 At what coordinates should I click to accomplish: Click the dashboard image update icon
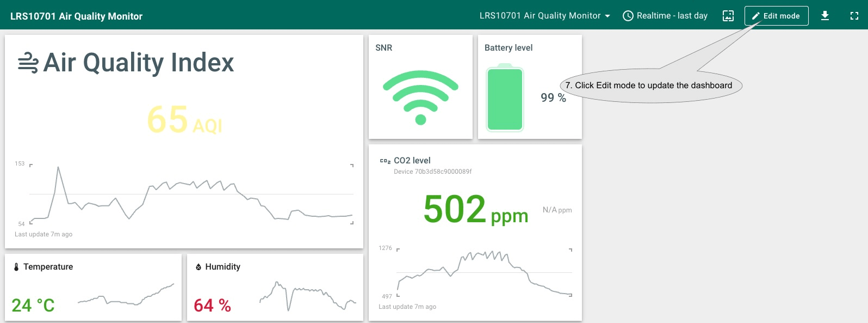(x=728, y=16)
